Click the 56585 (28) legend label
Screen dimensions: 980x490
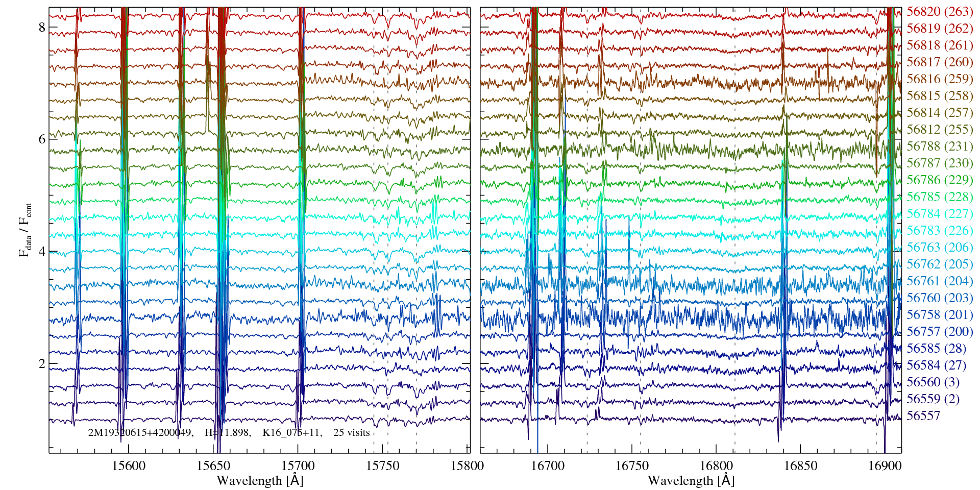point(936,349)
